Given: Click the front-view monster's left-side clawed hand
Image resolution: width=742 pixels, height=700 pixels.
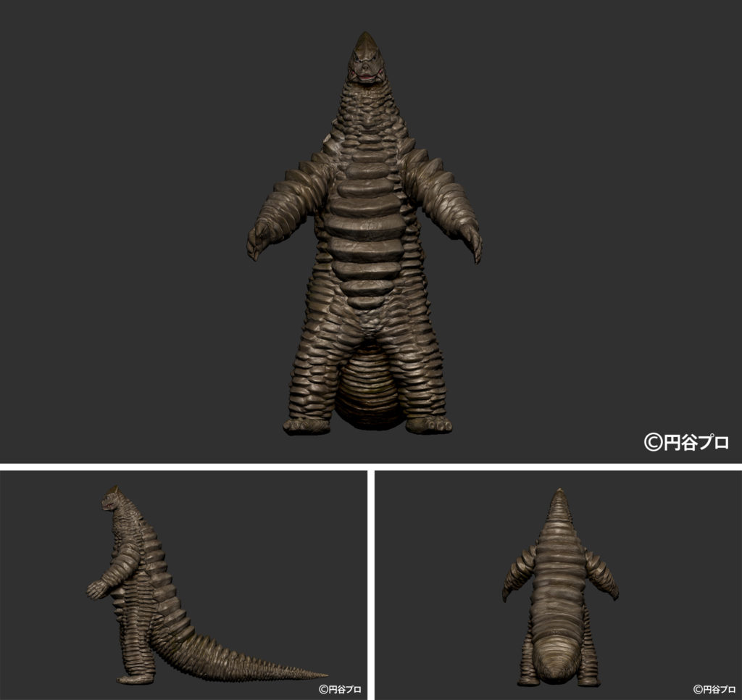Looking at the screenshot, I should (x=259, y=241).
